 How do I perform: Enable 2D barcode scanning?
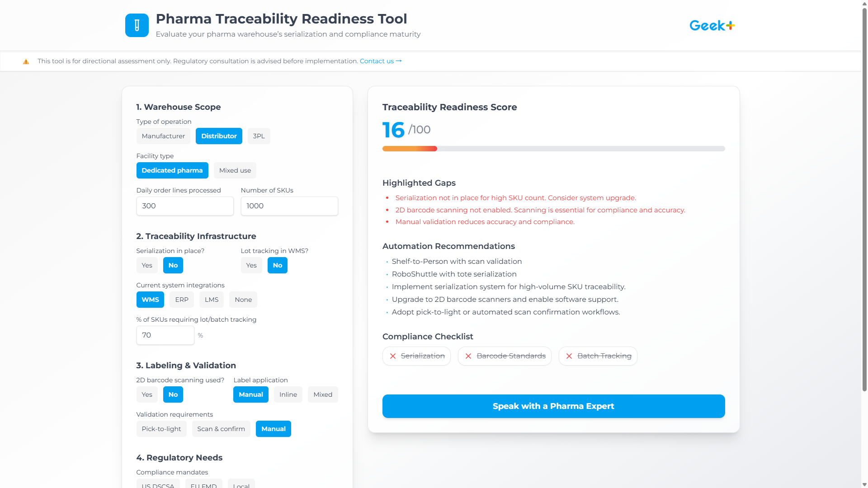pos(146,394)
